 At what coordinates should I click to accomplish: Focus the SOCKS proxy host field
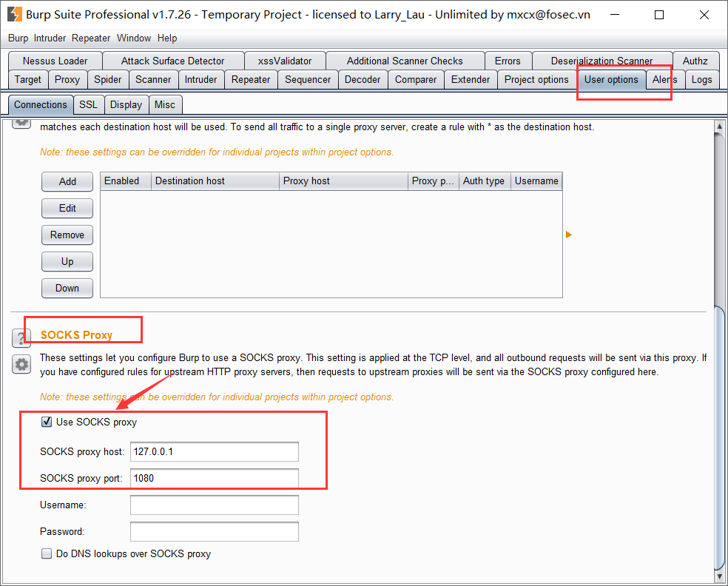(215, 452)
